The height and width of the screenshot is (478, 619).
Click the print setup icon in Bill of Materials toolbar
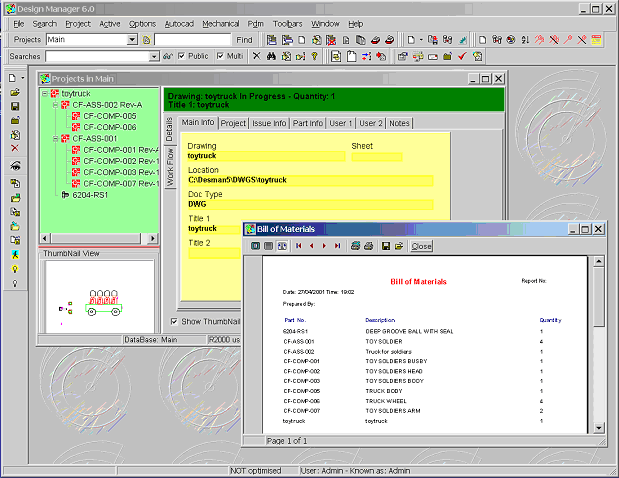(x=355, y=246)
